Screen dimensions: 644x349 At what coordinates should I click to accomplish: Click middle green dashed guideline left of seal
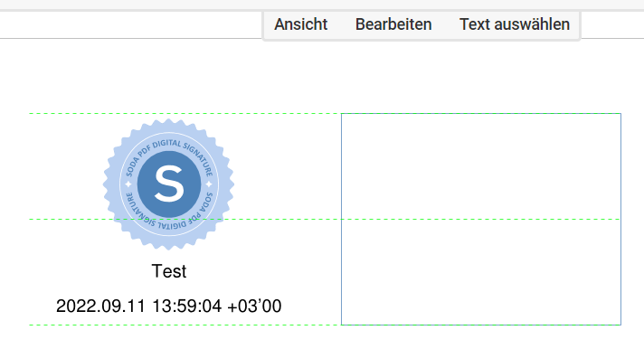coord(70,219)
